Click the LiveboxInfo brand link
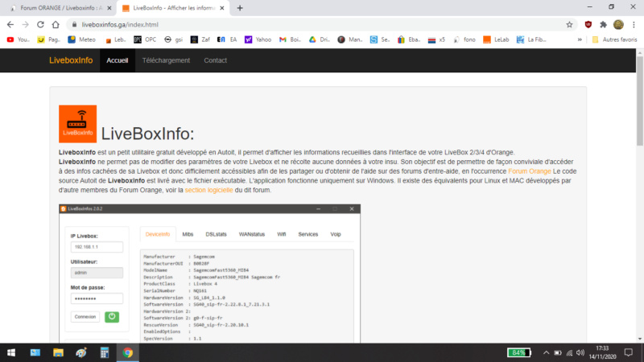 coord(71,60)
